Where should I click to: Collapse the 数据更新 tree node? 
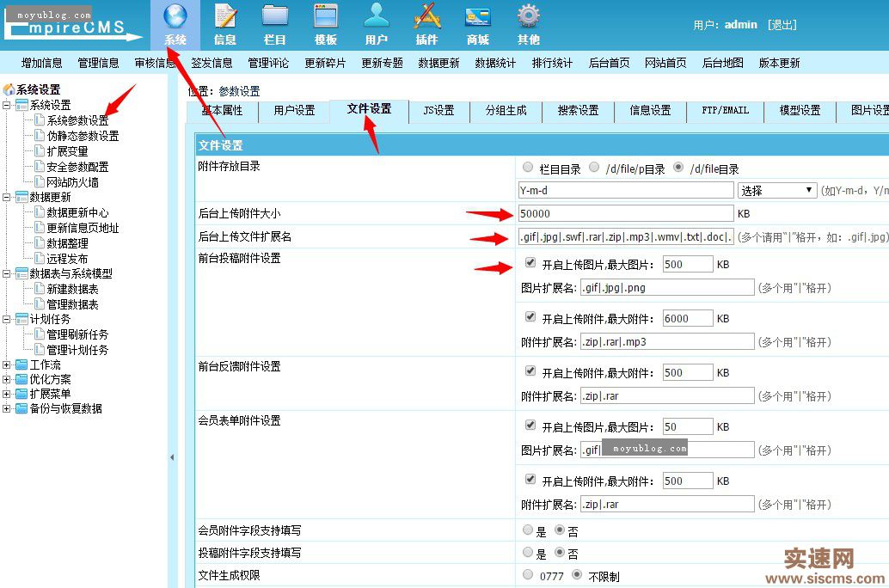[7, 198]
